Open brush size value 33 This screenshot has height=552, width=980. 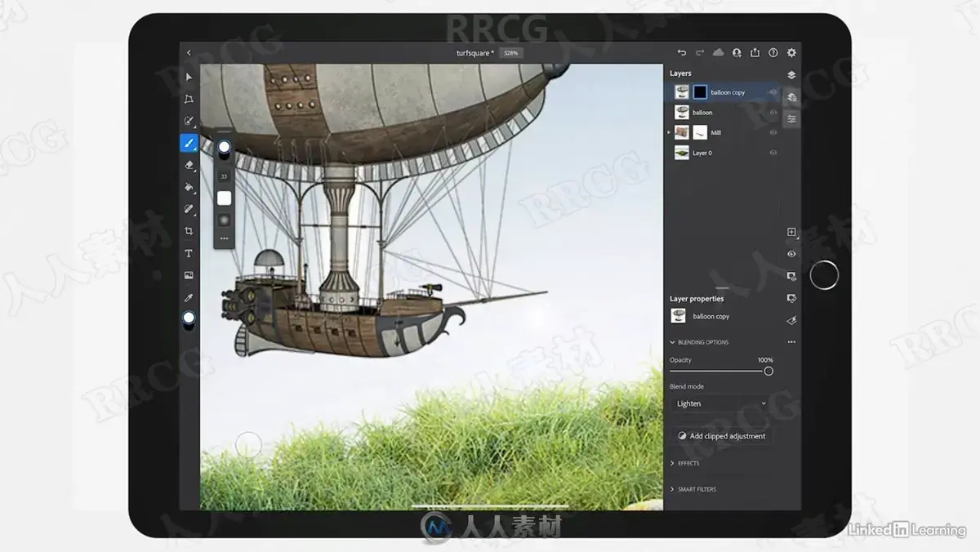[x=224, y=176]
